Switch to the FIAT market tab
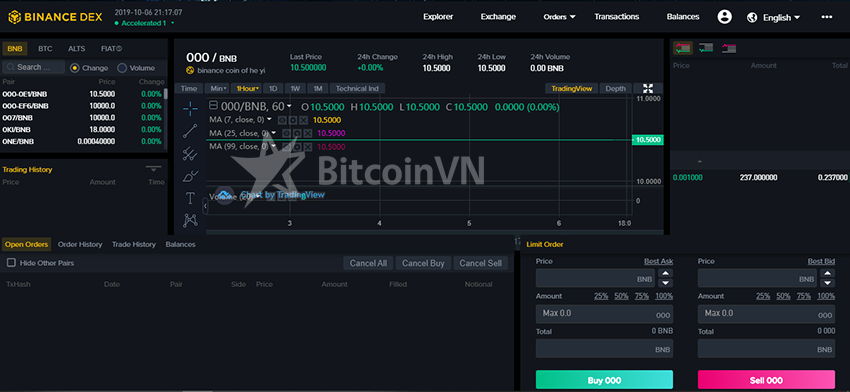 pyautogui.click(x=111, y=49)
